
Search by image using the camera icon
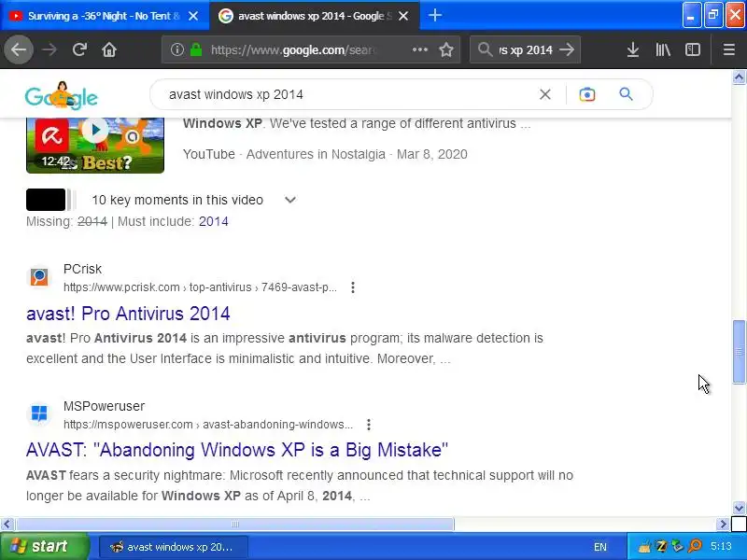tap(587, 94)
